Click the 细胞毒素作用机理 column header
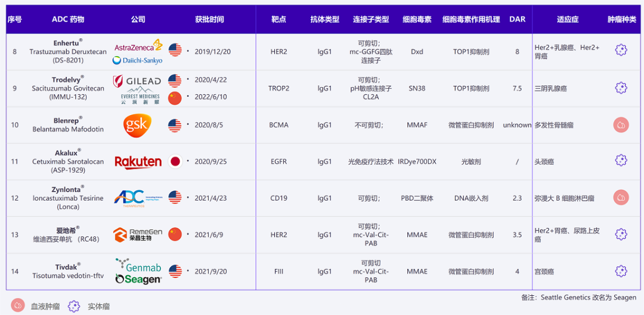Viewport: 644px width, 315px height. 471,20
